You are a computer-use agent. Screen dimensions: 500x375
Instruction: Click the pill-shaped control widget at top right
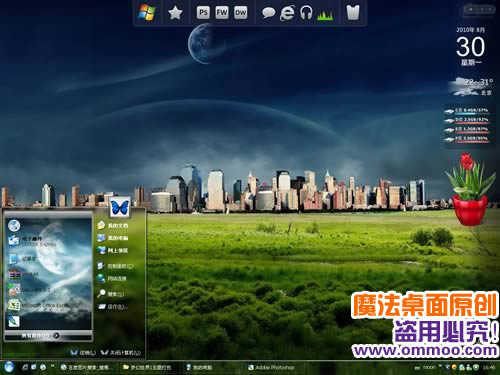(480, 10)
